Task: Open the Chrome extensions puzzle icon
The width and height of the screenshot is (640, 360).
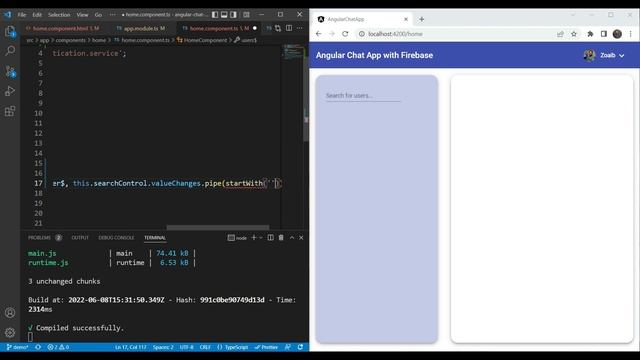Action: 590,34
